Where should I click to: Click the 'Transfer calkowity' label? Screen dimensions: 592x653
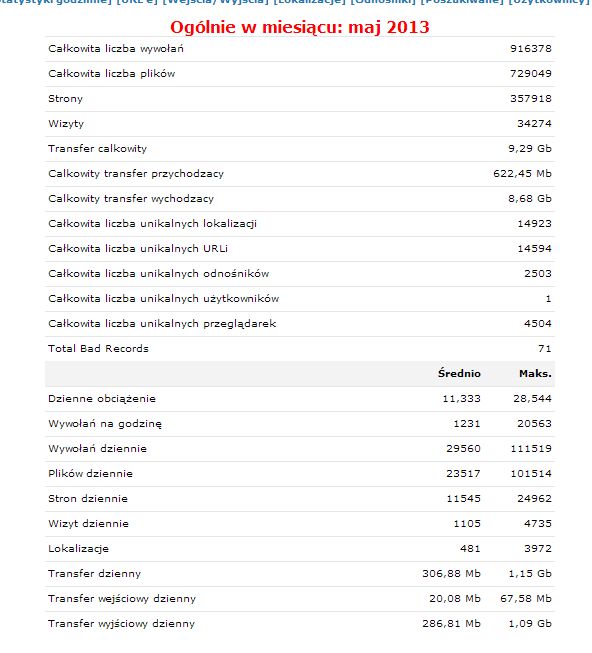(x=97, y=149)
